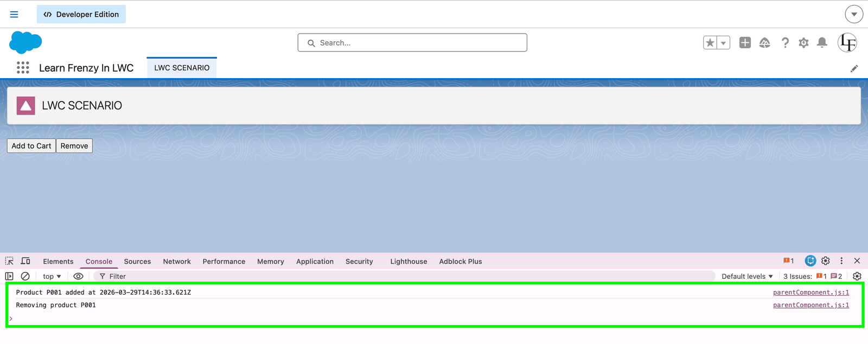Viewport: 868px width, 344px height.
Task: Toggle the console sidebar panel
Action: tap(9, 276)
